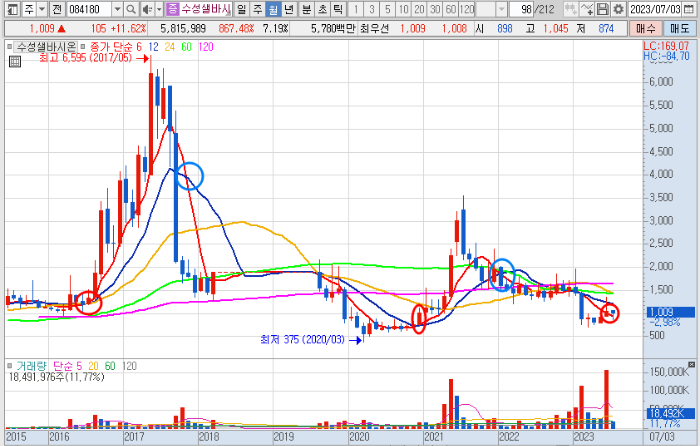
Task: Select the 120 interval button
Action: 467,9
